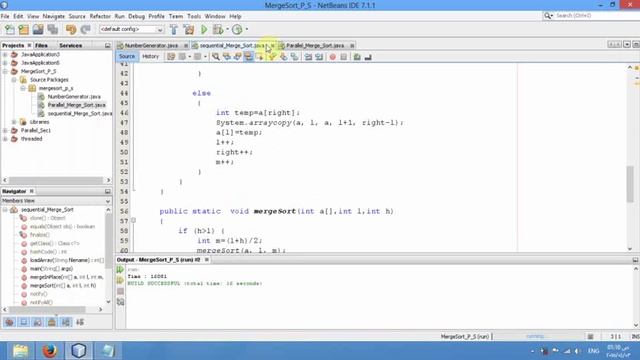Toggle Bookmark icon in editor toolbar

[294, 57]
